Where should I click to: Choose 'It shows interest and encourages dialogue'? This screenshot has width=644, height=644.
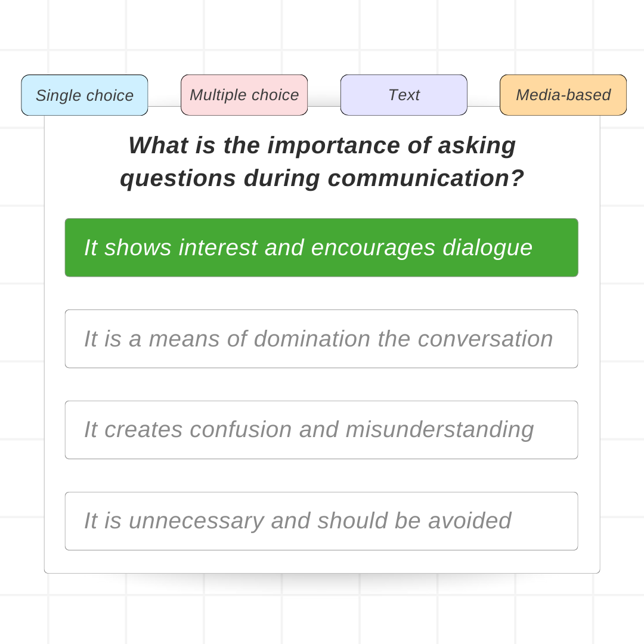pyautogui.click(x=321, y=247)
